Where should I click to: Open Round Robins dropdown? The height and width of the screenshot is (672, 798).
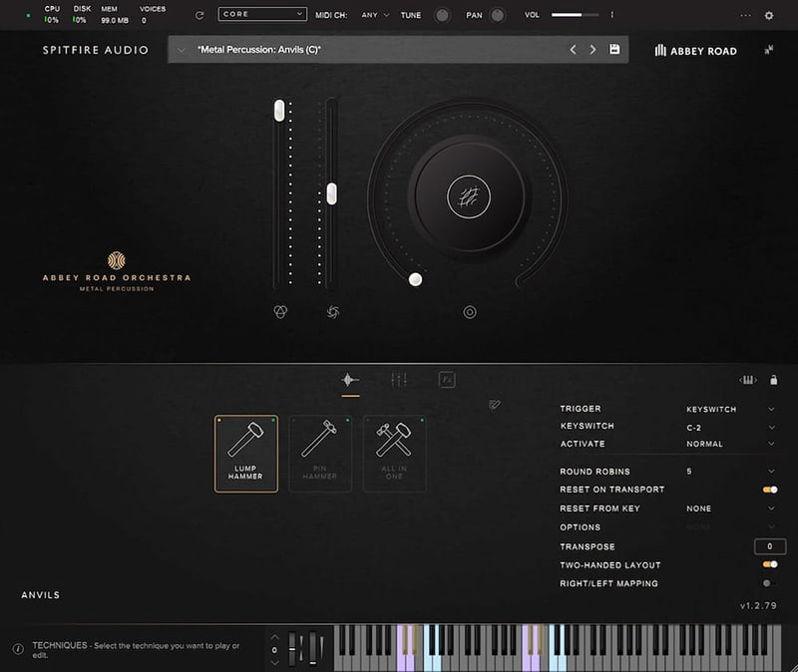730,472
